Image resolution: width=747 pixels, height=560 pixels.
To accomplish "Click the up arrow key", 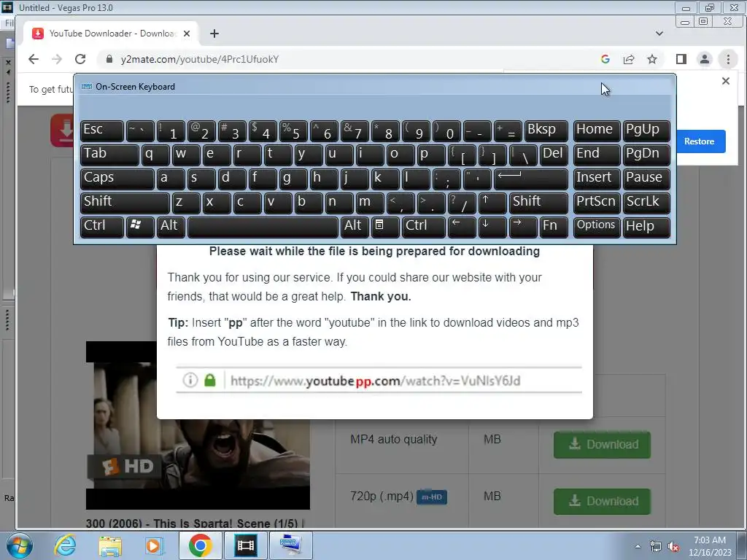I will (x=492, y=203).
